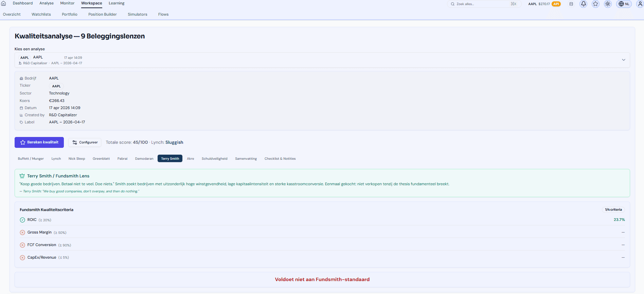Select the Terry Smith lens tab
Image resolution: width=644 pixels, height=294 pixels.
(x=170, y=159)
